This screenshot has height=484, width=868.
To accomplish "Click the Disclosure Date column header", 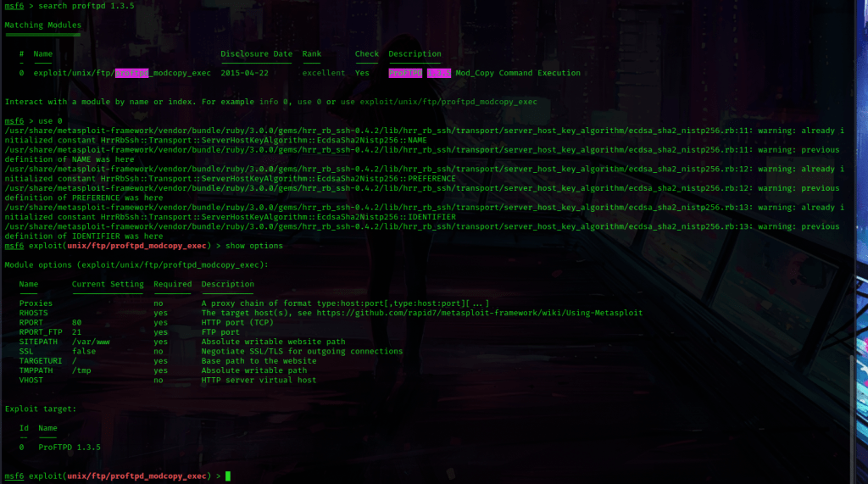I will pyautogui.click(x=256, y=54).
